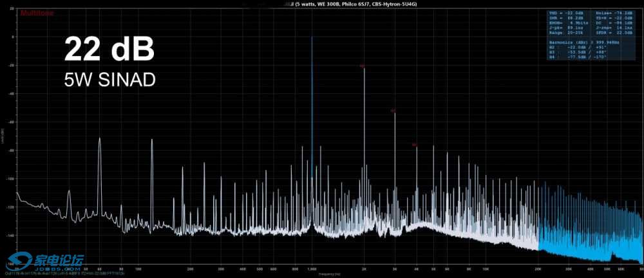Click the top of the 1 kHz fundamental peak
This screenshot has width=644, height=278.
[312, 37]
